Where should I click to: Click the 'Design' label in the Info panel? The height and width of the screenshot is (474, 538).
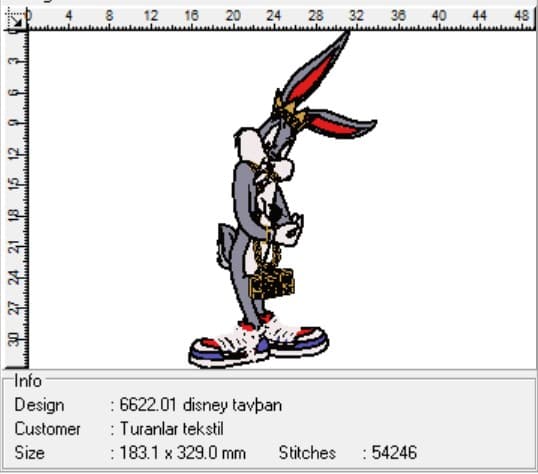point(39,405)
